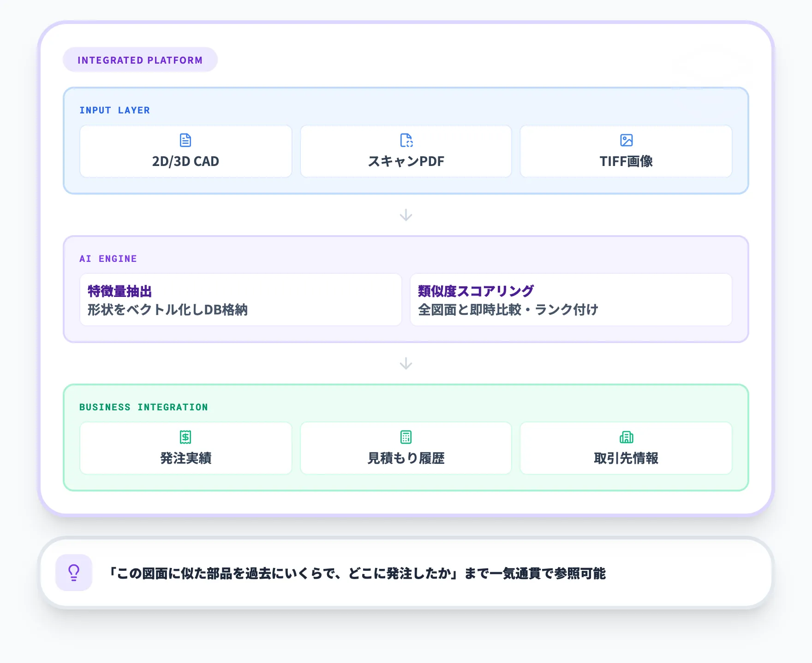Select the 類似度スコアリング card
Viewport: 812px width, 663px height.
pos(570,300)
